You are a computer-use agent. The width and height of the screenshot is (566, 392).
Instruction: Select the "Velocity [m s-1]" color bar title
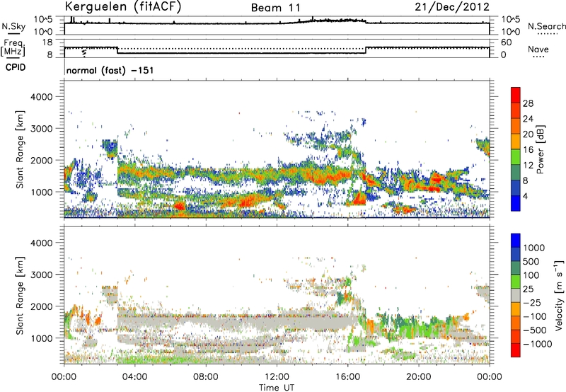(x=559, y=295)
